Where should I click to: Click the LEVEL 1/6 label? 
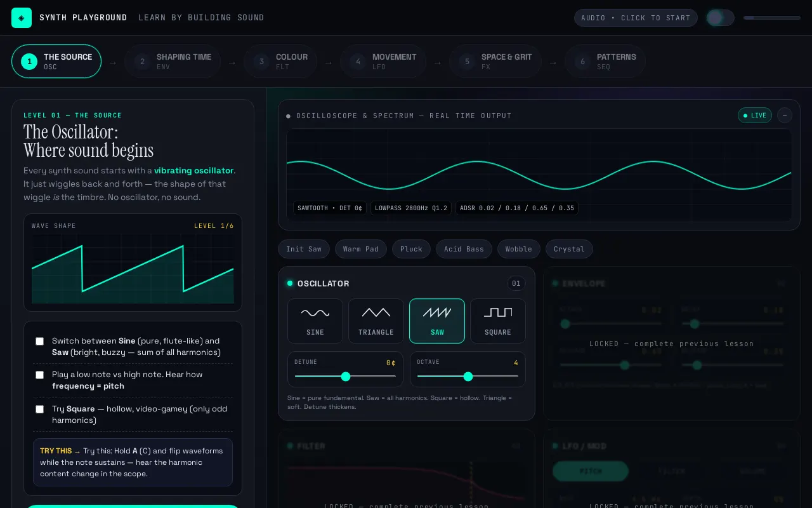coord(214,226)
